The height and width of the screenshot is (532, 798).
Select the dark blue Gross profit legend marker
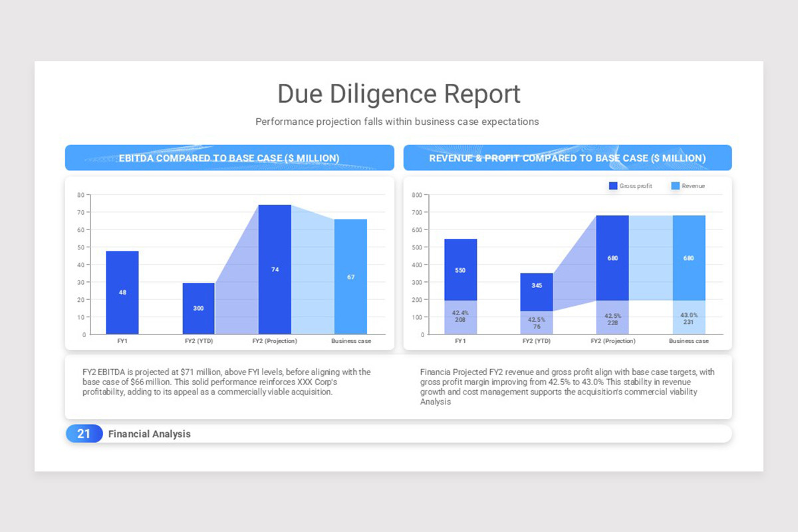(x=612, y=186)
